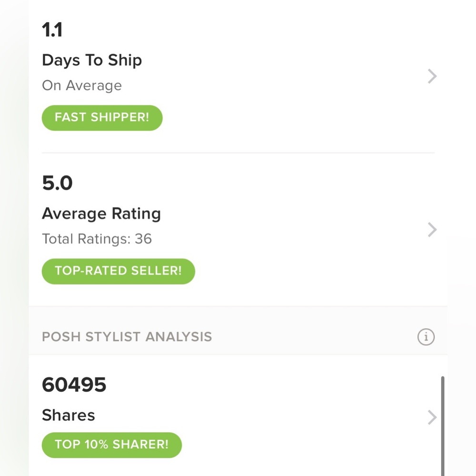The height and width of the screenshot is (476, 476).
Task: Tap the 1.1 days value
Action: tap(52, 30)
